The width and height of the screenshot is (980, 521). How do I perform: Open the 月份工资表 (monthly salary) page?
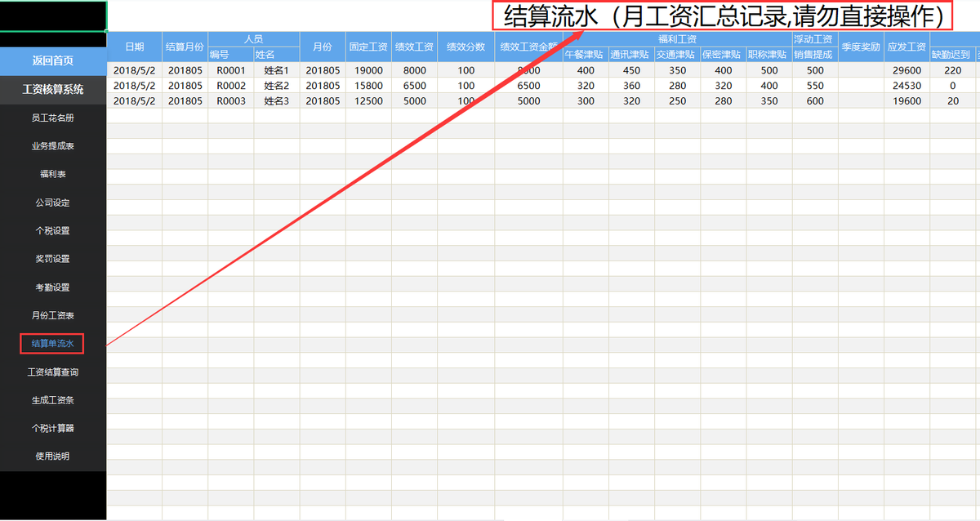coord(53,315)
